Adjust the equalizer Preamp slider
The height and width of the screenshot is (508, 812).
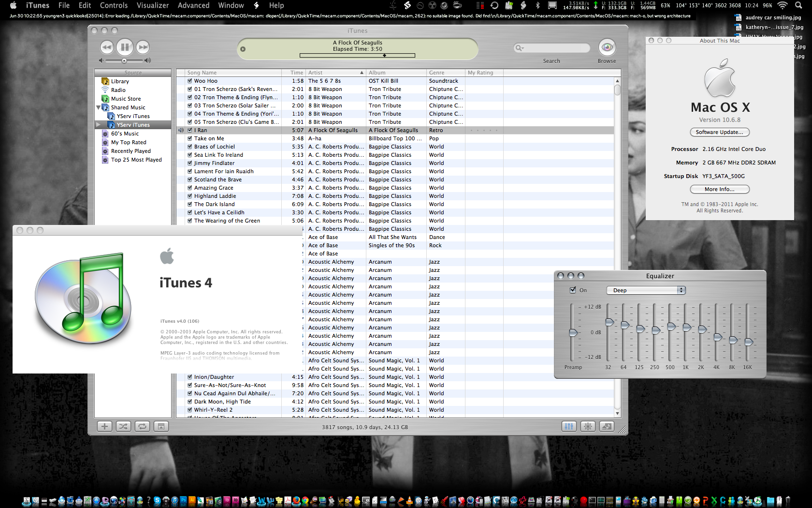(573, 333)
